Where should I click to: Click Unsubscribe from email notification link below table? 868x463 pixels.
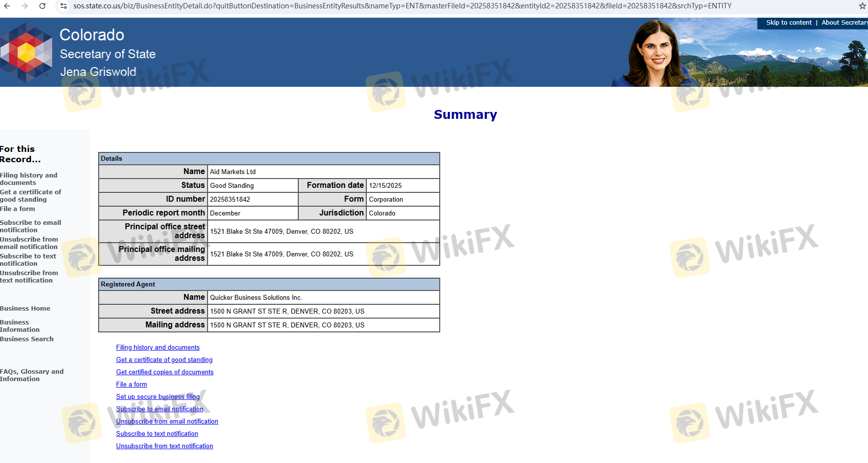[x=167, y=422]
